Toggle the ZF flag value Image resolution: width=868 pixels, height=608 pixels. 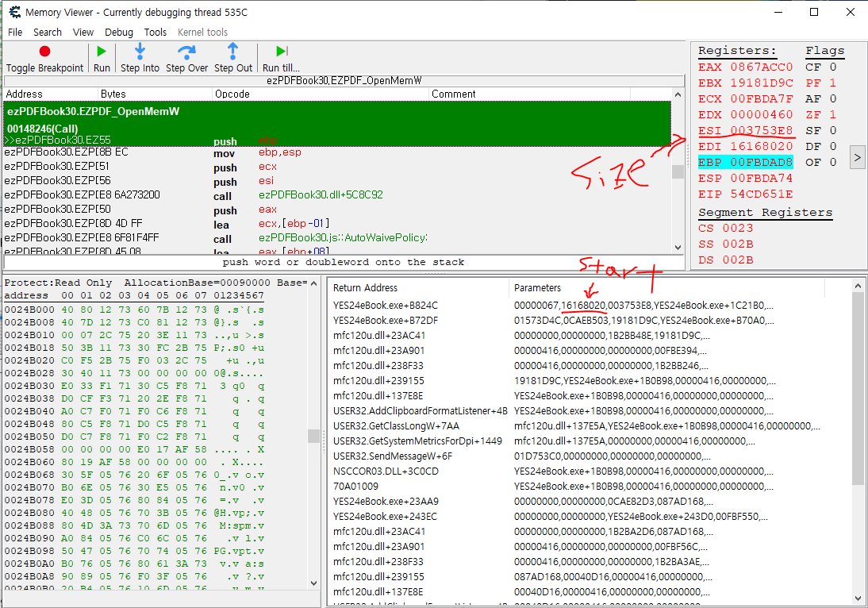pos(832,114)
